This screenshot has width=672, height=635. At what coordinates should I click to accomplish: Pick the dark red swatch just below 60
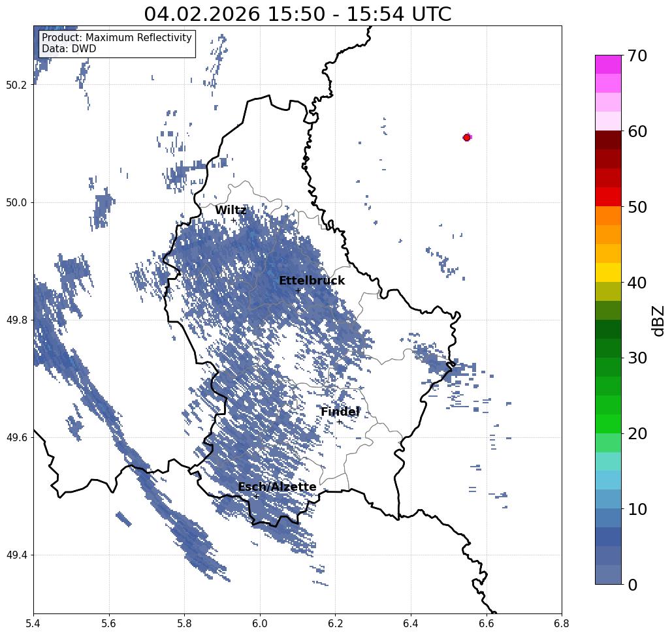608,140
